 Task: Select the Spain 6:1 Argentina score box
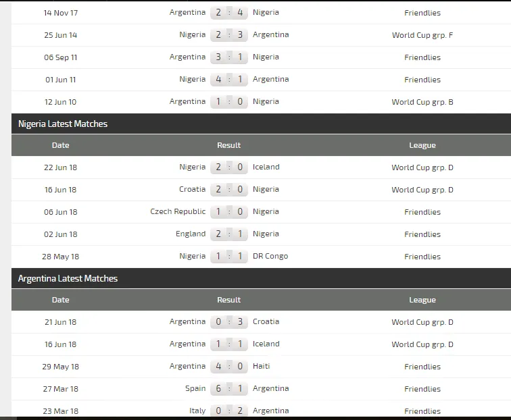click(x=229, y=388)
